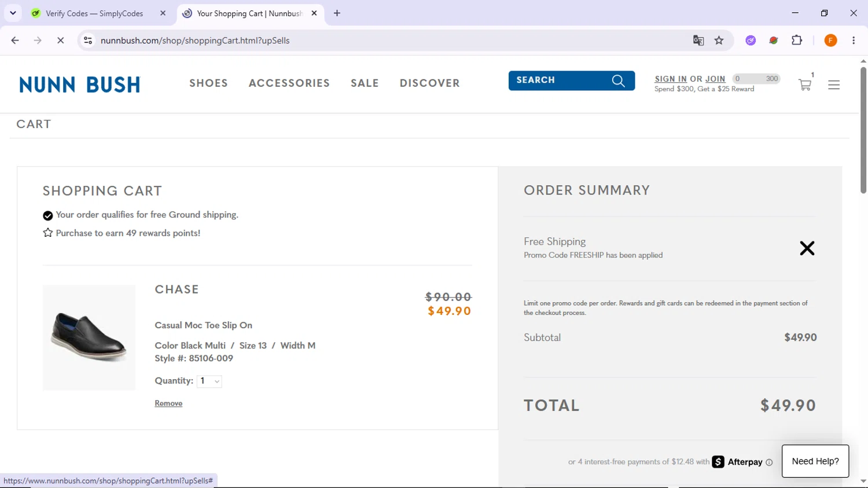868x488 pixels.
Task: Click 'Spend $300, Get a $25 Reward' text
Action: tap(704, 89)
